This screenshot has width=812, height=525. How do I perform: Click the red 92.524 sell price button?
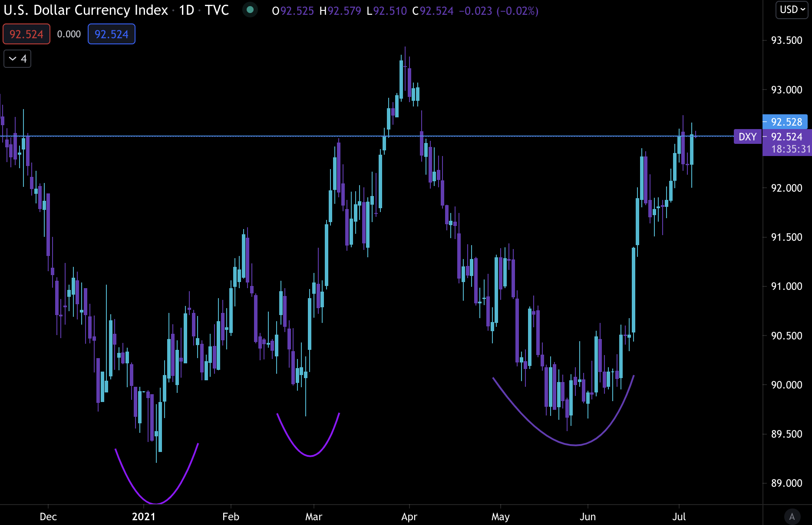pyautogui.click(x=26, y=34)
